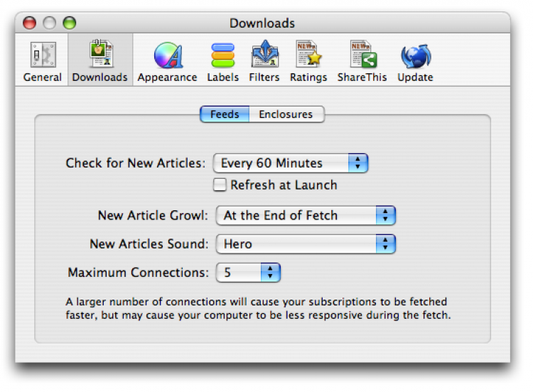
Task: Open Check for New Articles dropdown
Action: (291, 163)
